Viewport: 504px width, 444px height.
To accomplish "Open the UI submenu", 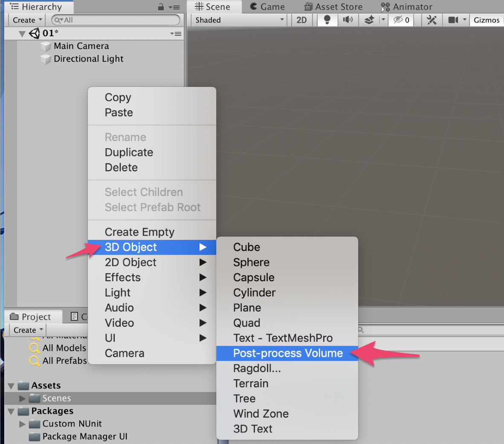I will pyautogui.click(x=152, y=337).
